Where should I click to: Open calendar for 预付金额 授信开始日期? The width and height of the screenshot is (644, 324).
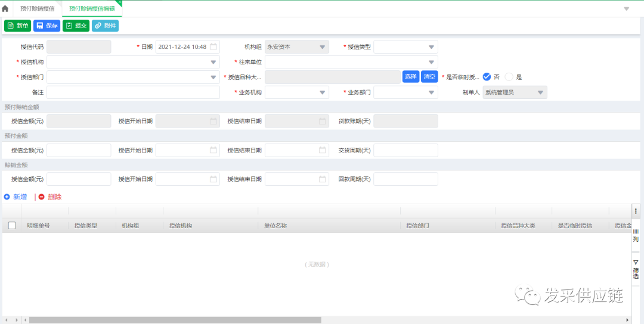point(213,150)
